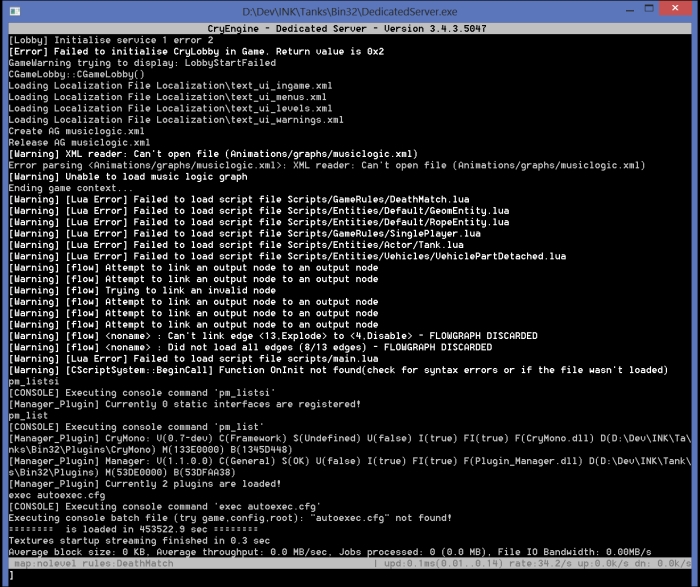
Task: Select the 'Textures startup streaming finished' line
Action: pos(139,541)
